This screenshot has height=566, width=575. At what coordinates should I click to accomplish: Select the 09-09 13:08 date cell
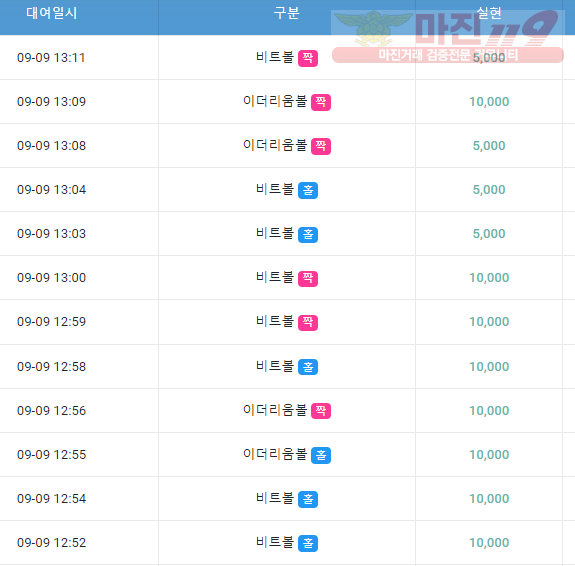pyautogui.click(x=51, y=146)
